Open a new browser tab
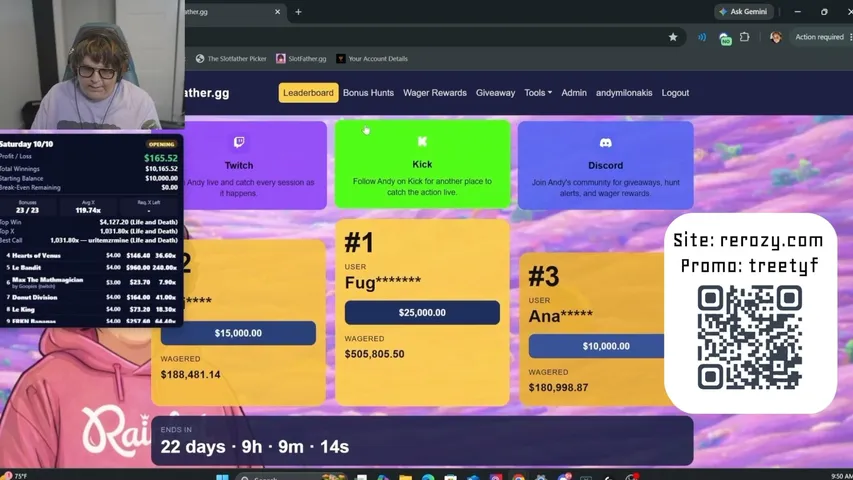Image resolution: width=853 pixels, height=480 pixels. (x=298, y=11)
